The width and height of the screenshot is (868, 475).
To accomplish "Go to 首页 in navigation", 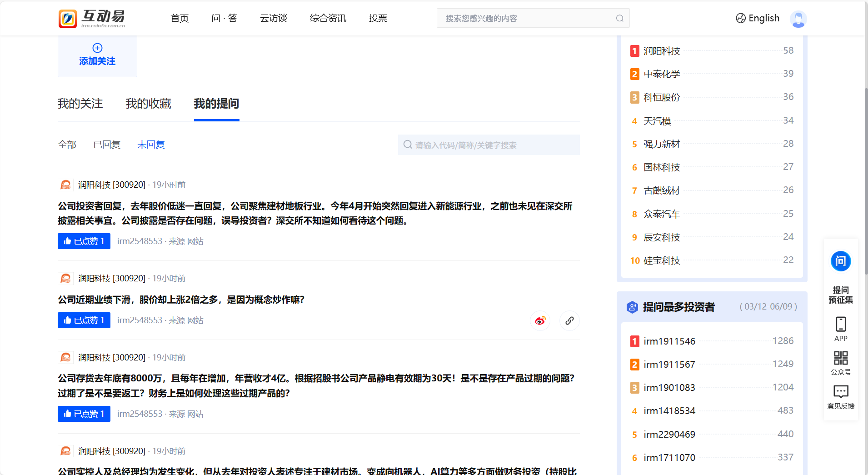I will coord(180,18).
